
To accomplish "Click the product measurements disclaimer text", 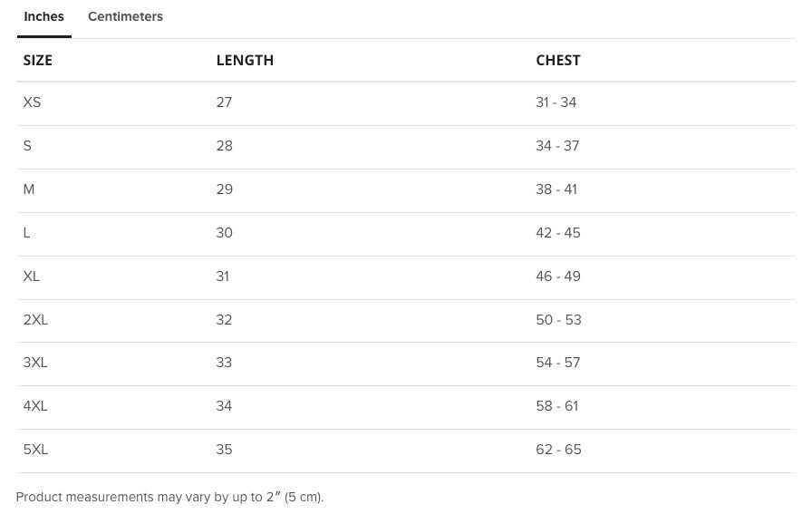I will pos(169,497).
